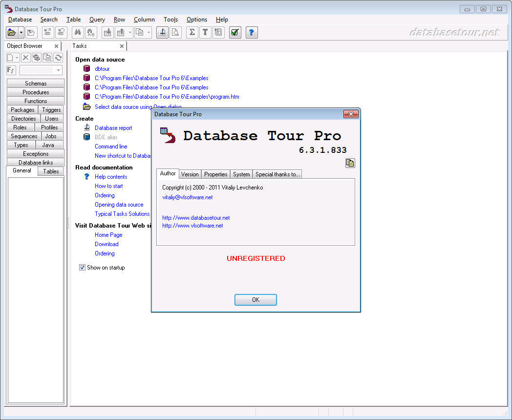Click the object properties icon in Object Browser
Screen dimensions: 512x420
coord(37,58)
